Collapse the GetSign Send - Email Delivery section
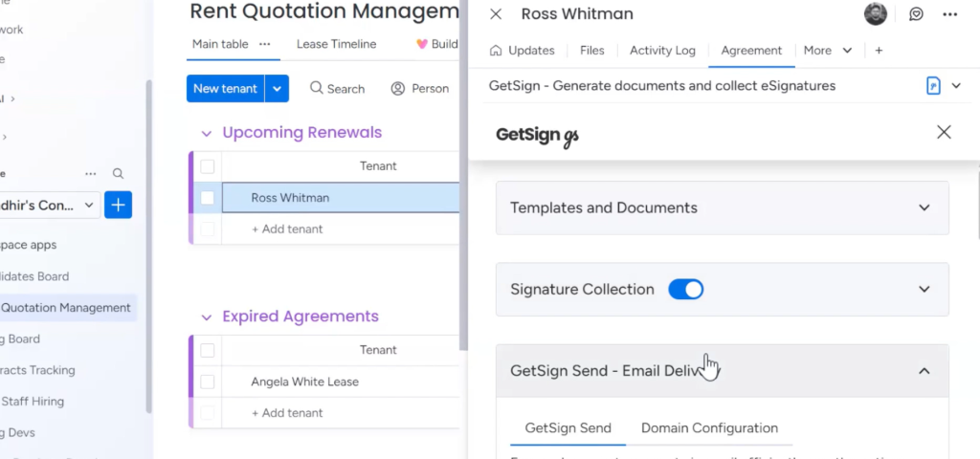This screenshot has width=980, height=459. coord(924,371)
